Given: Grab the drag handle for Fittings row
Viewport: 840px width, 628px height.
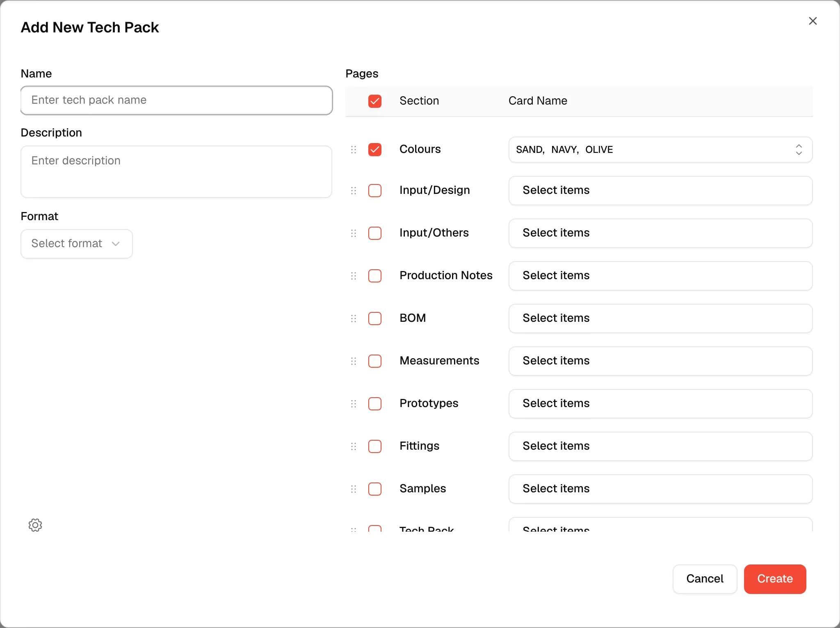Looking at the screenshot, I should tap(354, 446).
